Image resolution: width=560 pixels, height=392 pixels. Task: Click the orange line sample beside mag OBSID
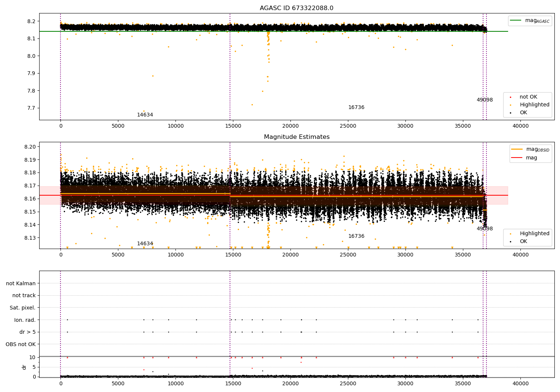[x=517, y=149]
